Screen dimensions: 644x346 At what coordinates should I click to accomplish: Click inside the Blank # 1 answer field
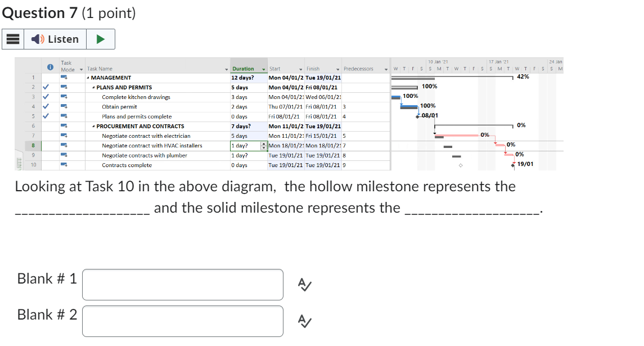tap(183, 284)
